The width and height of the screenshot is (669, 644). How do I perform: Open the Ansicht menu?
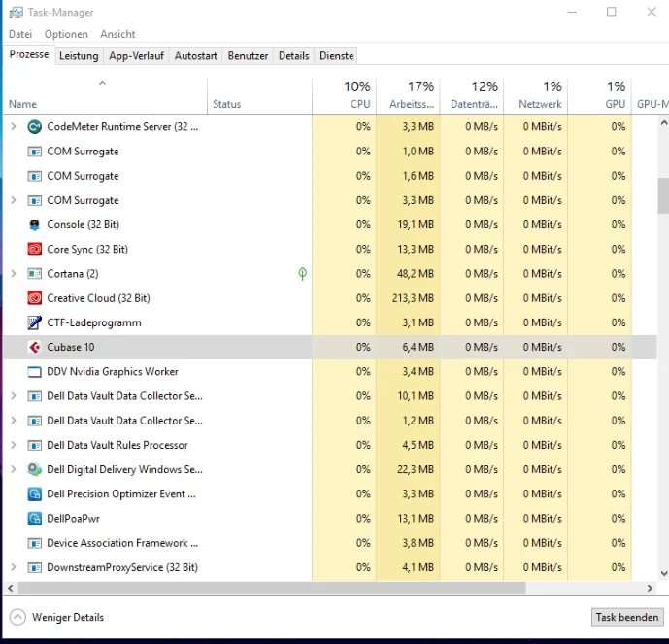point(117,34)
